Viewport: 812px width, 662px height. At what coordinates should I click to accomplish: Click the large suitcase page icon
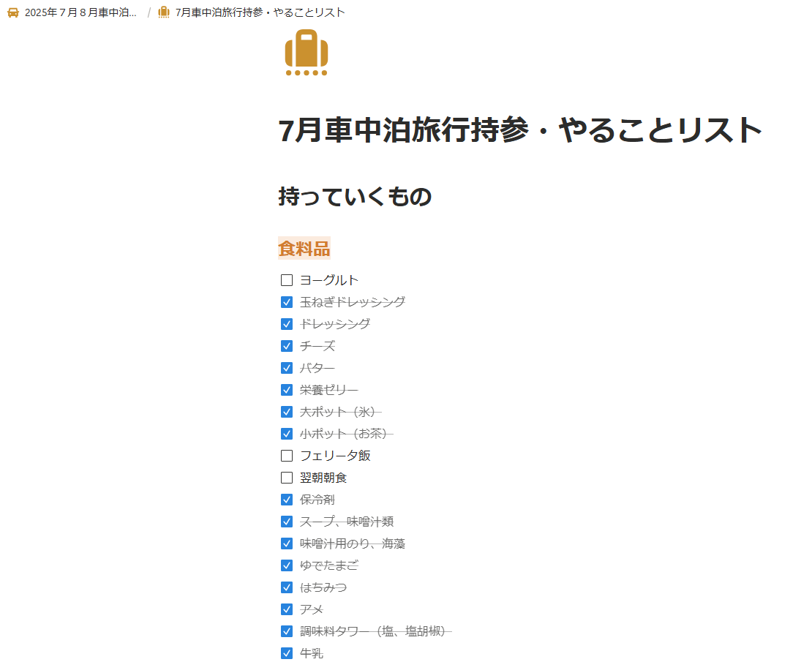click(x=307, y=53)
